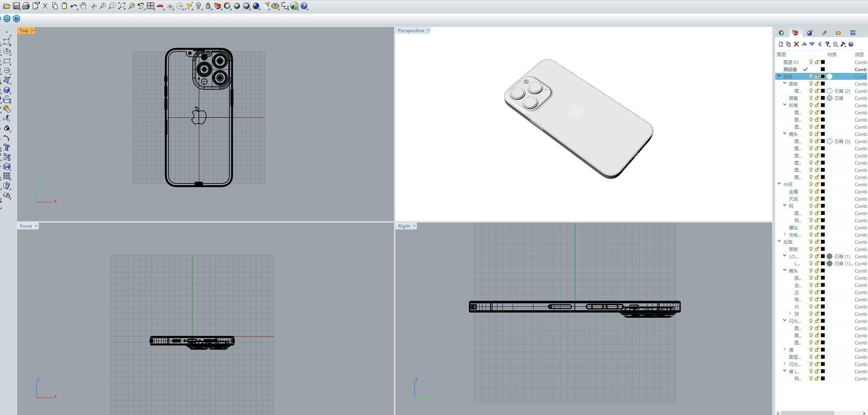
Task: Move layer up with blue up arrow
Action: coord(804,44)
